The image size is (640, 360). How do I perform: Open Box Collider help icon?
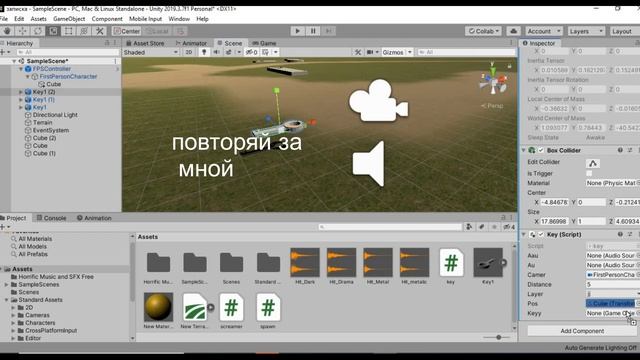[x=620, y=150]
